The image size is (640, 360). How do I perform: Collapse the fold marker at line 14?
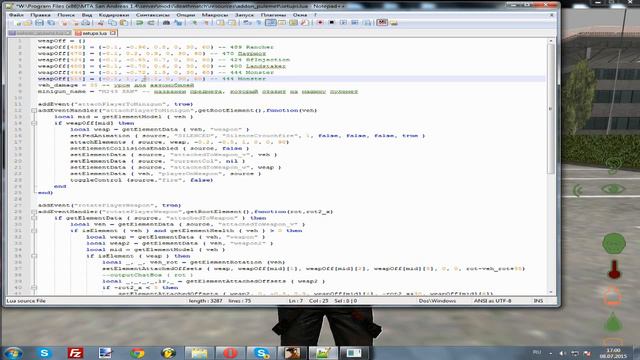point(34,123)
